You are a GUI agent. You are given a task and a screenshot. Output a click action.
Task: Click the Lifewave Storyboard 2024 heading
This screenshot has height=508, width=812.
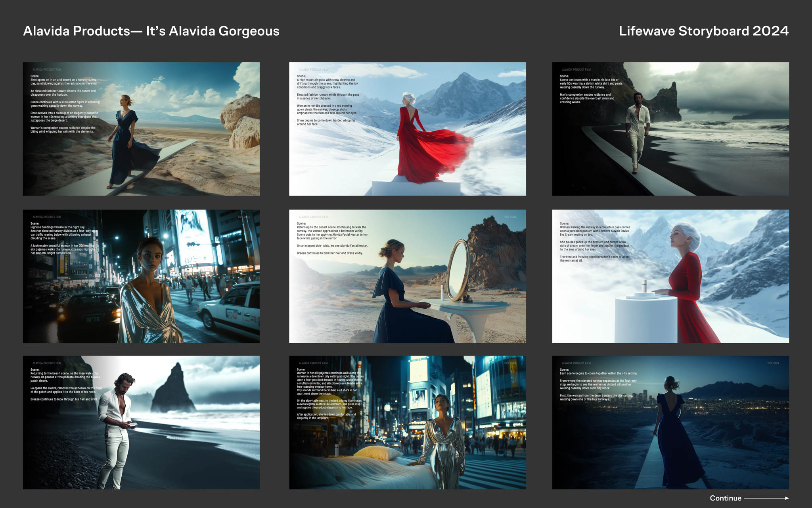[703, 31]
